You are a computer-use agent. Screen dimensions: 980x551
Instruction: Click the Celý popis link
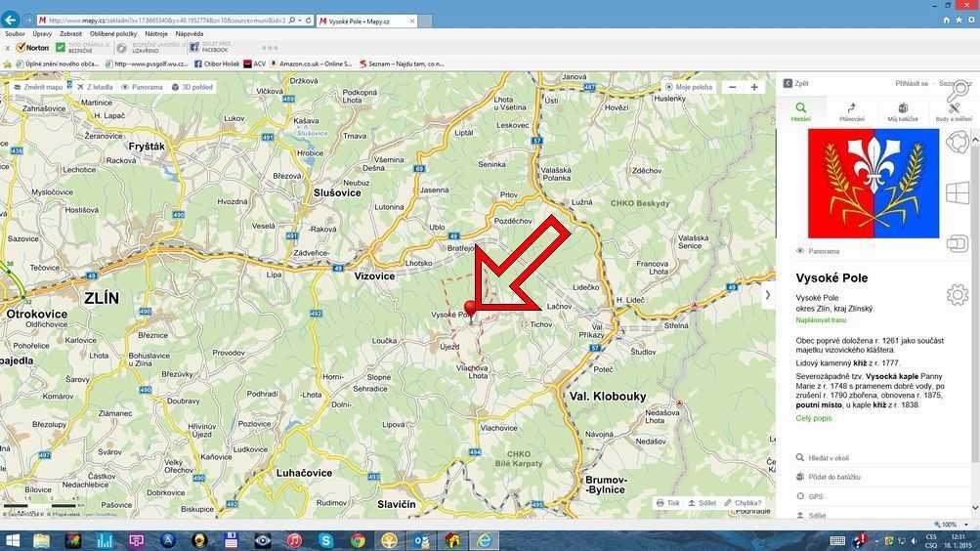tap(814, 418)
